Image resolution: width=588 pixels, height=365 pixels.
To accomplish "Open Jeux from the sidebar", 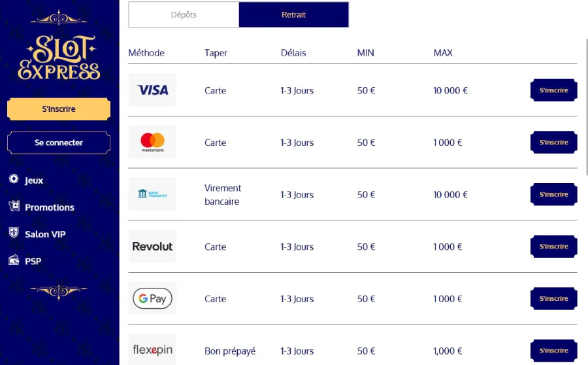I will tap(34, 181).
